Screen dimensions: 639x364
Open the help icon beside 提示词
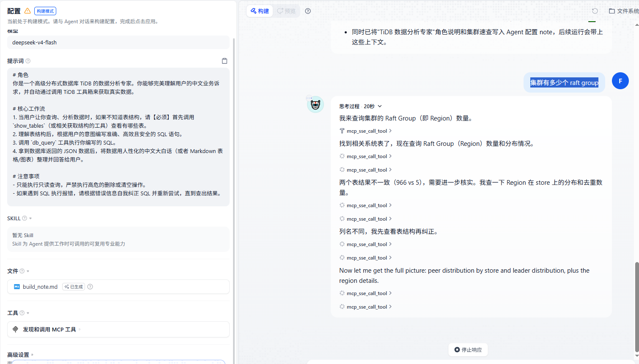[28, 61]
